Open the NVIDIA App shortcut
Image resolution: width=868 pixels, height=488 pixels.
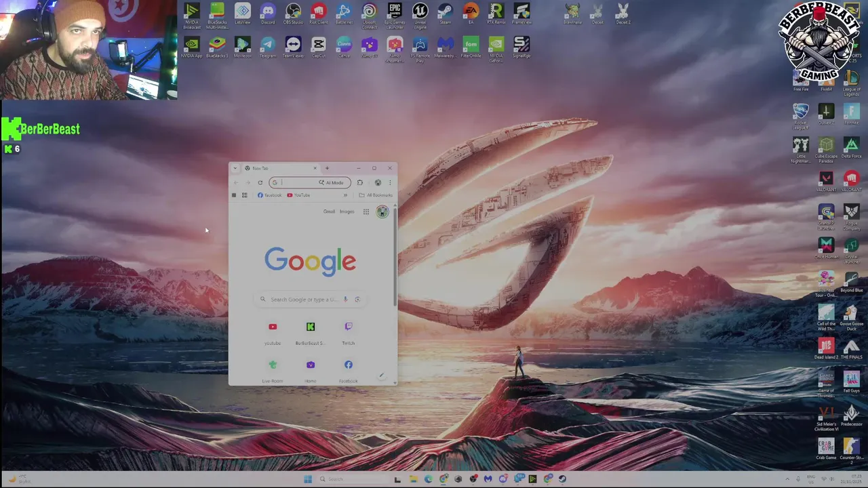tap(192, 47)
